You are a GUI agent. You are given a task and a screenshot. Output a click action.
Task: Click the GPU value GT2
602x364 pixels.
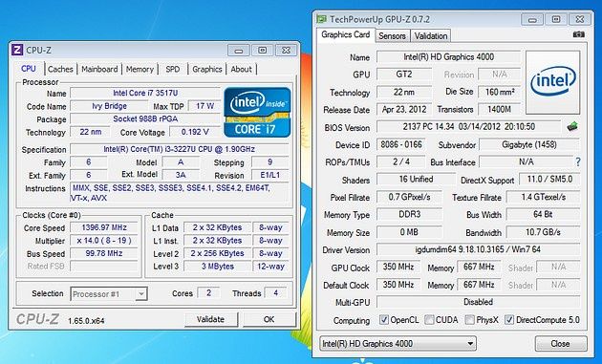404,75
